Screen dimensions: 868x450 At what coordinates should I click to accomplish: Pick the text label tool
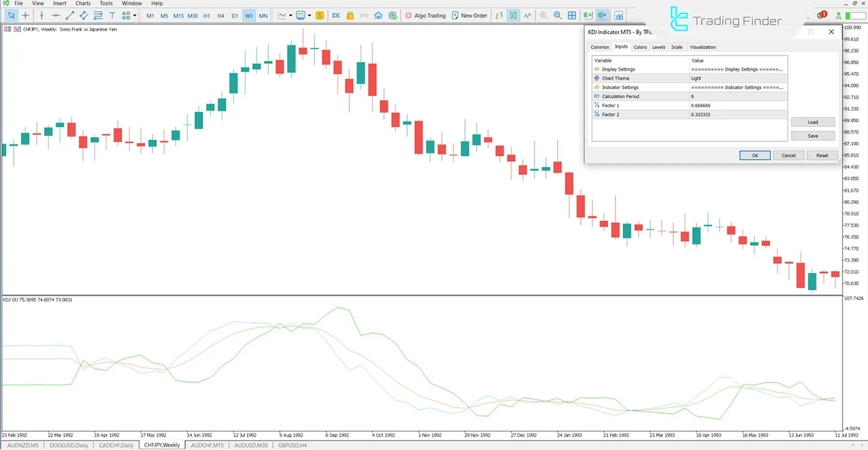coord(112,15)
